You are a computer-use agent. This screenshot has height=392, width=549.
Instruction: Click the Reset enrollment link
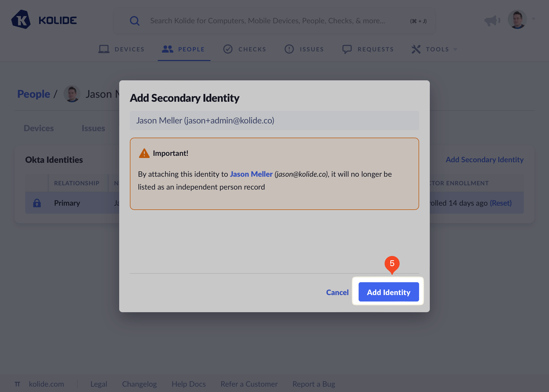[501, 203]
